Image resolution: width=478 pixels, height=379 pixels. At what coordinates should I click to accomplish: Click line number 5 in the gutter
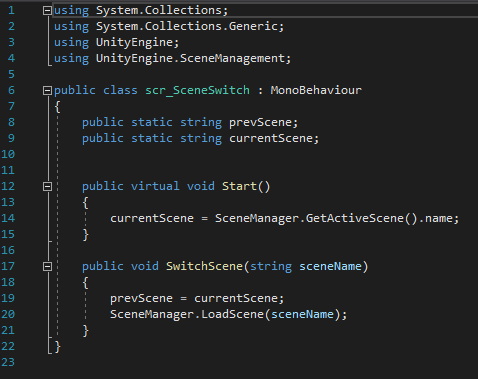11,74
